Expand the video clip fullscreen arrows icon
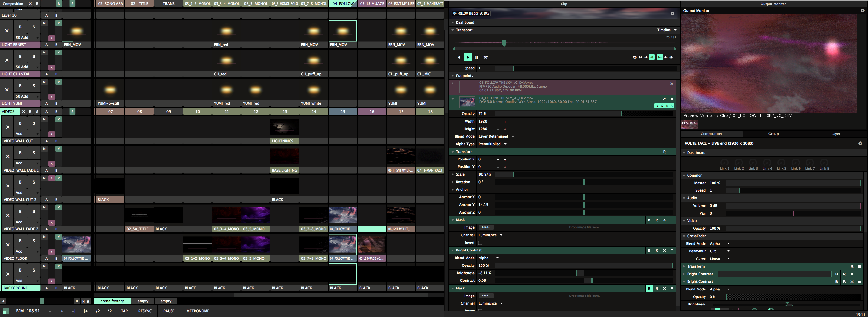The image size is (868, 317). [664, 99]
